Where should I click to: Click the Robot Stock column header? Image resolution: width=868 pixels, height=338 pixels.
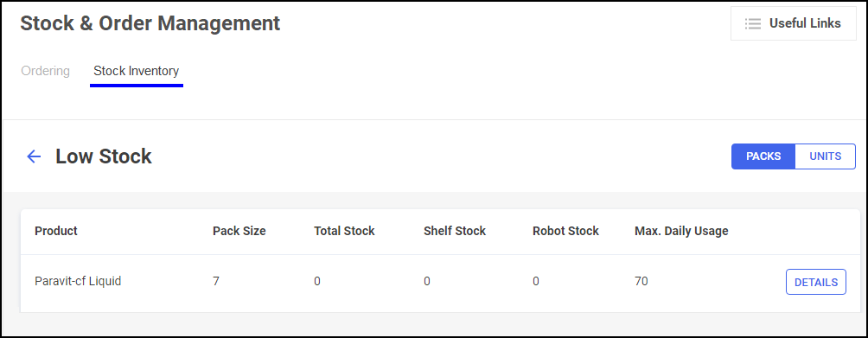click(565, 231)
